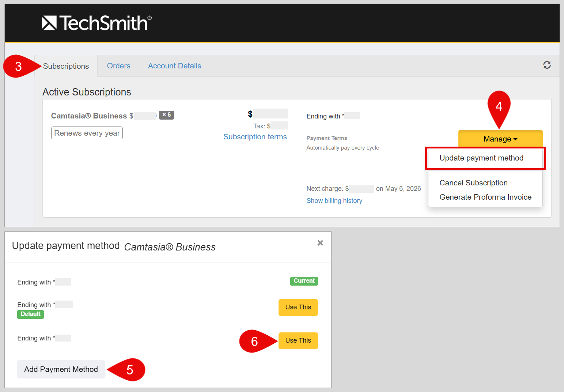The height and width of the screenshot is (392, 564).
Task: Click the green Current badge
Action: pos(304,281)
